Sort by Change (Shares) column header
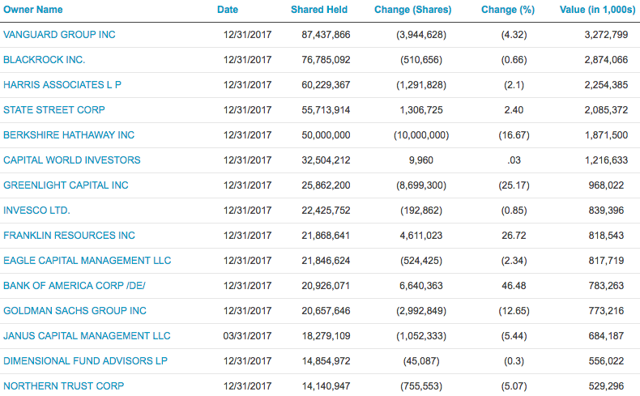This screenshot has height=396, width=640. (413, 10)
